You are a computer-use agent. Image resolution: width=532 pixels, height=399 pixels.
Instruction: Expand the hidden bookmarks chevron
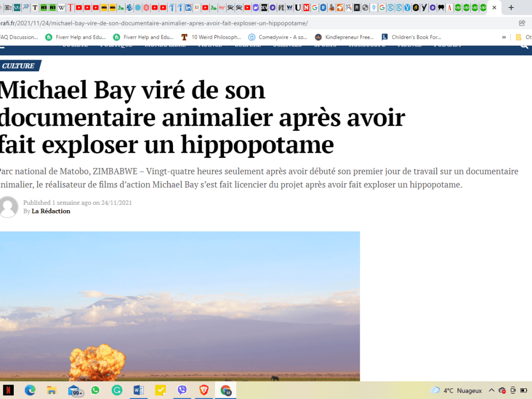[x=504, y=37]
